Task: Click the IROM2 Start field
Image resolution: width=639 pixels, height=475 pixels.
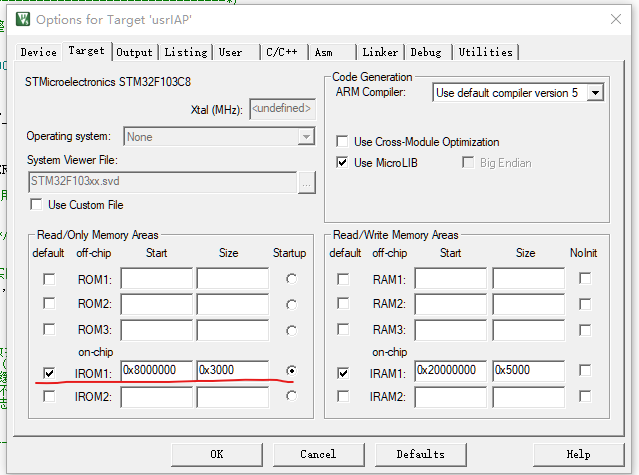Action: 156,397
